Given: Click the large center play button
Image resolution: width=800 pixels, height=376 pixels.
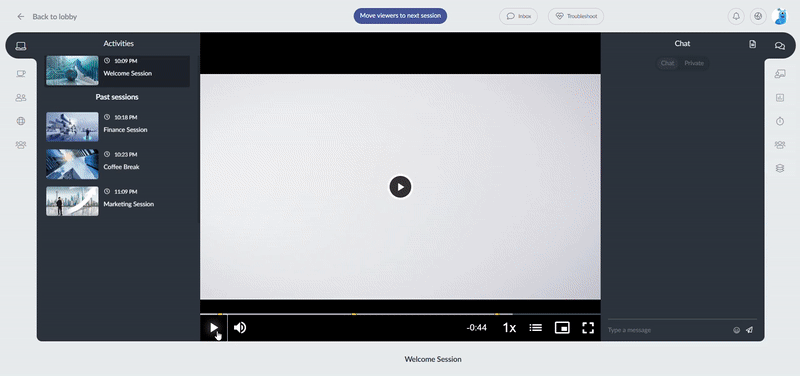Looking at the screenshot, I should 400,187.
